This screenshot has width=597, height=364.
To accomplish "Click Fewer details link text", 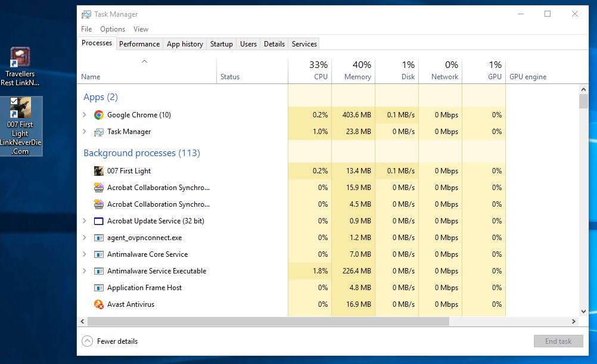I will point(117,341).
